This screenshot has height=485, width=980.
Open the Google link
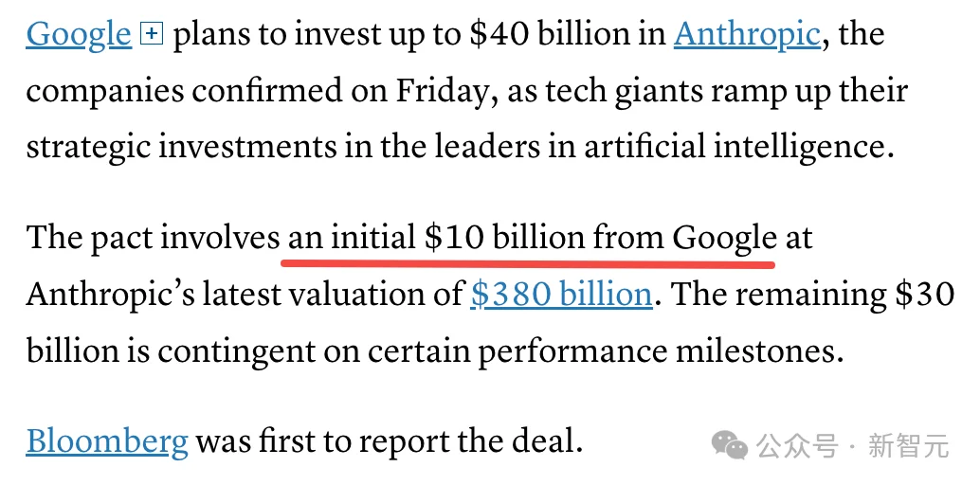[x=79, y=35]
